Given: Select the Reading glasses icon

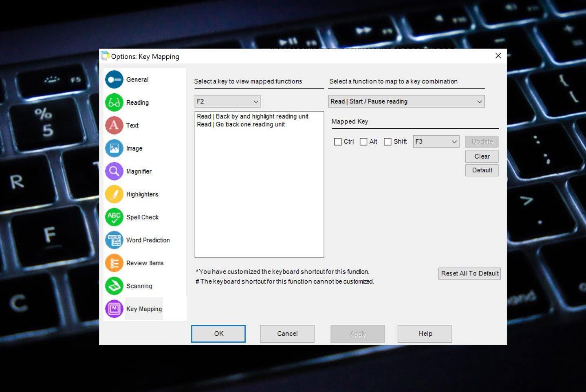Looking at the screenshot, I should point(114,102).
